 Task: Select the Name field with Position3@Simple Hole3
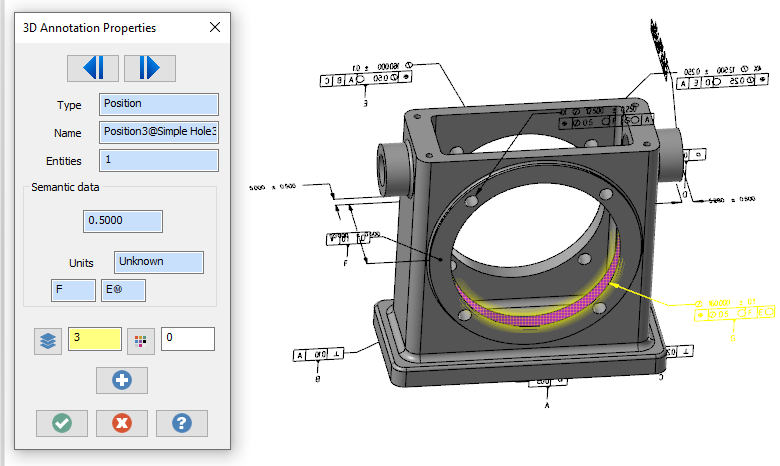(159, 132)
